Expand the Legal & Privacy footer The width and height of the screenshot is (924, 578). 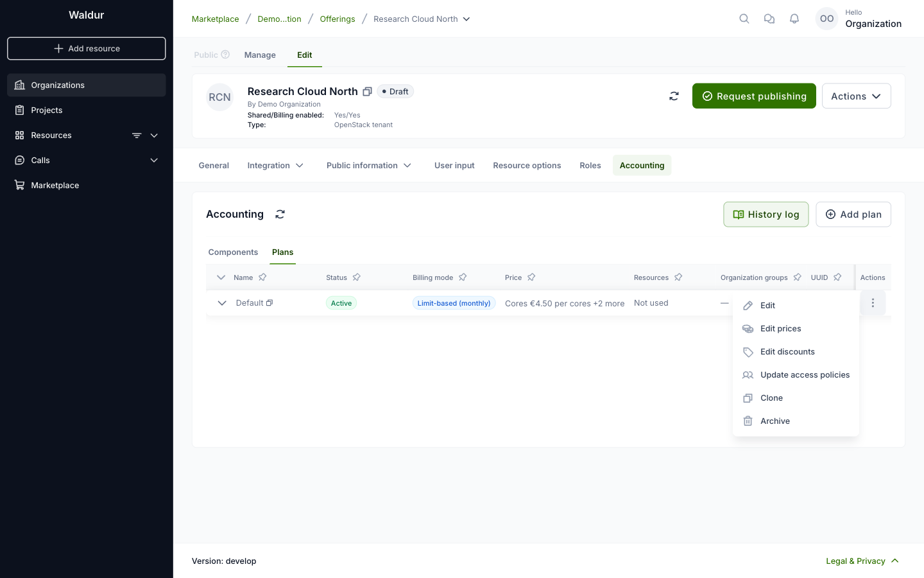pos(862,561)
